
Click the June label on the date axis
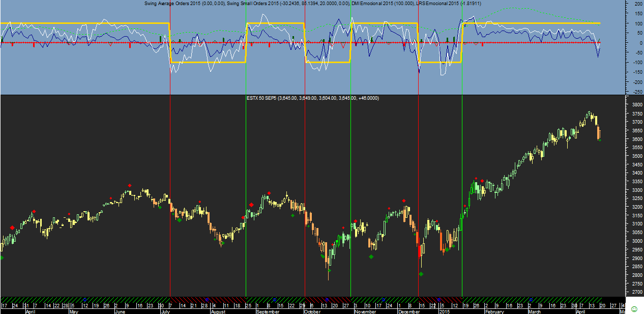pos(120,311)
